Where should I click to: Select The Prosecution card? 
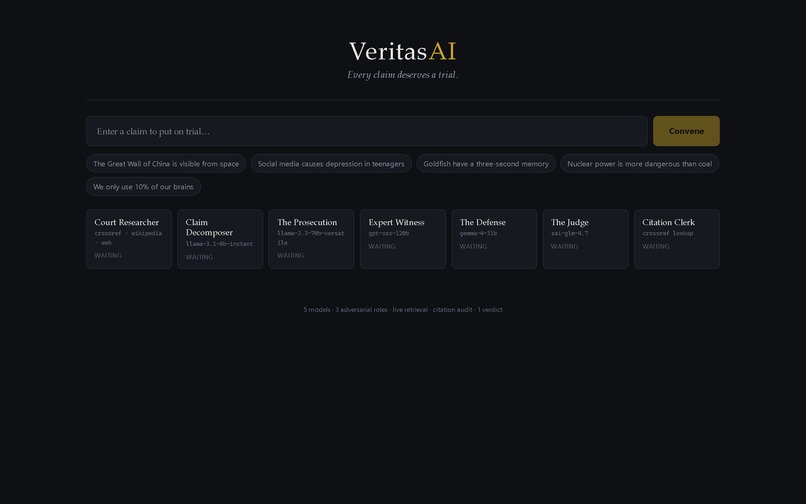point(312,239)
